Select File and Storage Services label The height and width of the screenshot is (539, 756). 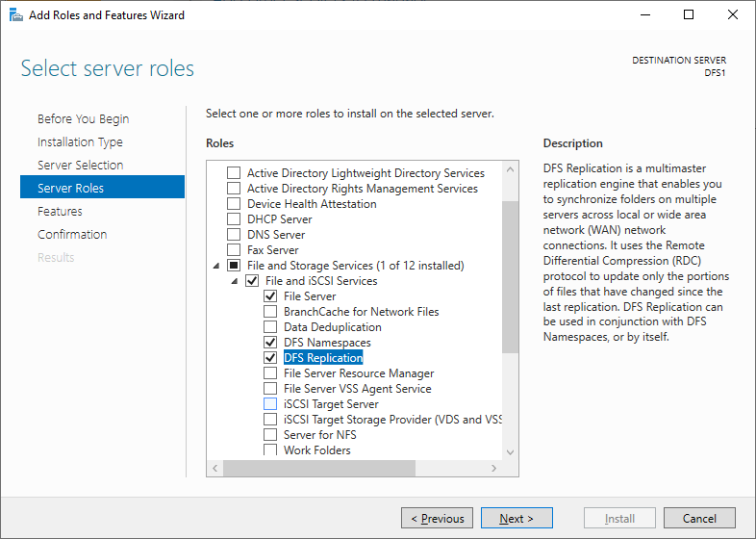coord(356,266)
